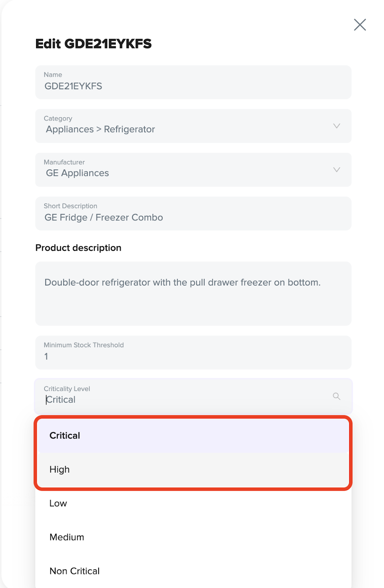Expand the Manufacturer dropdown chevron

pyautogui.click(x=336, y=170)
